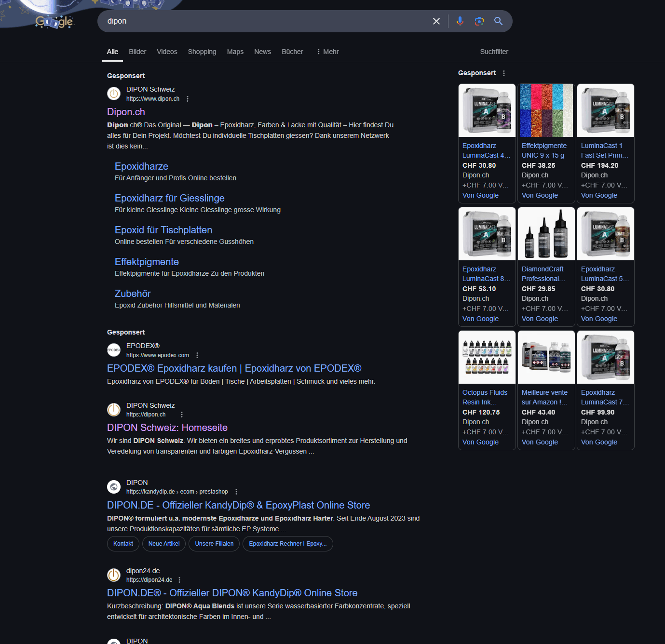Open the Zubehör sitelink

click(x=133, y=294)
